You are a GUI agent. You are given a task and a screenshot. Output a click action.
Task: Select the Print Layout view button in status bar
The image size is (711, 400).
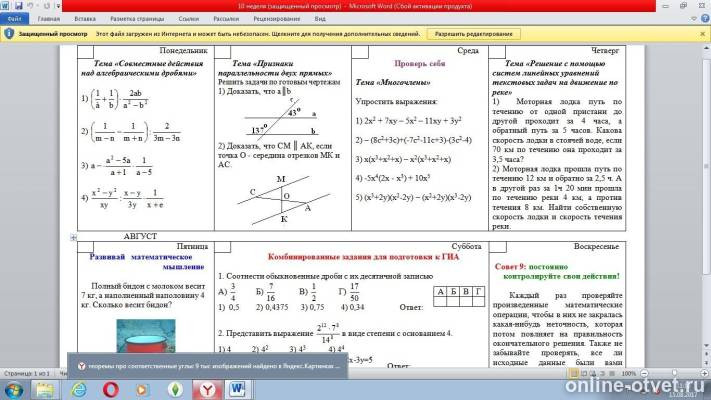pos(574,373)
